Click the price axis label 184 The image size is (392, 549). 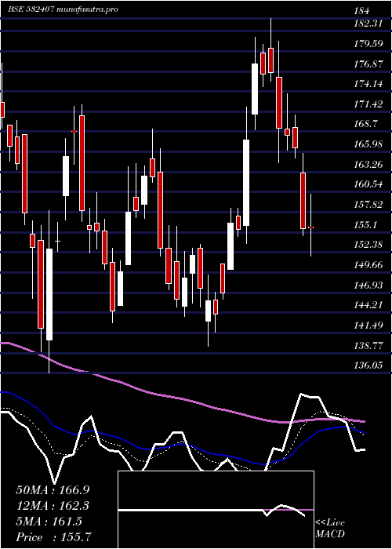pyautogui.click(x=361, y=11)
